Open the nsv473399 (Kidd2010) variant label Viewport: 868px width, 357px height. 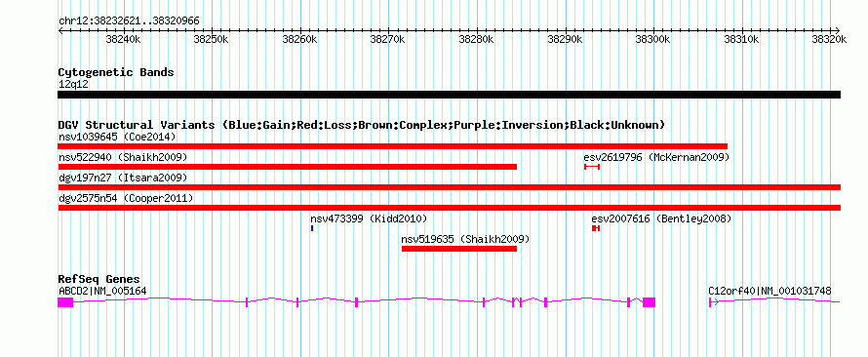(x=369, y=218)
